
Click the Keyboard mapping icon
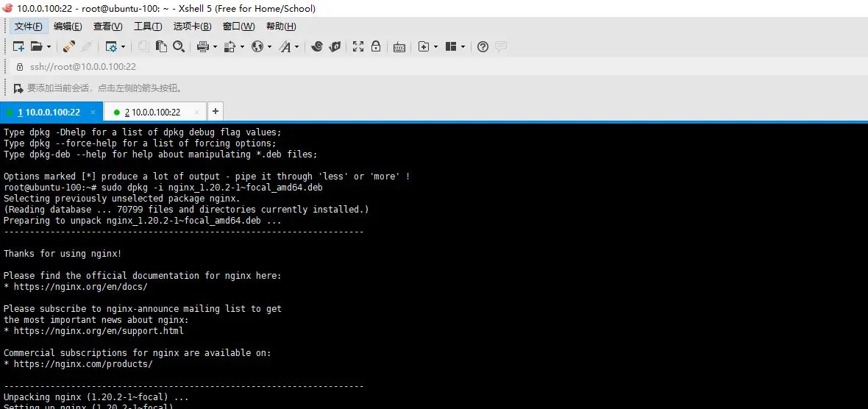[399, 47]
